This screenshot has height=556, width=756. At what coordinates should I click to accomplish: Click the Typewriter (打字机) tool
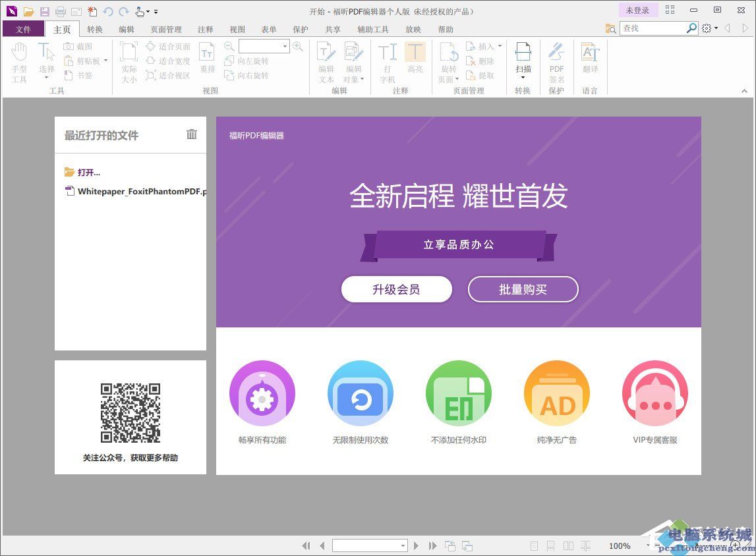point(387,63)
